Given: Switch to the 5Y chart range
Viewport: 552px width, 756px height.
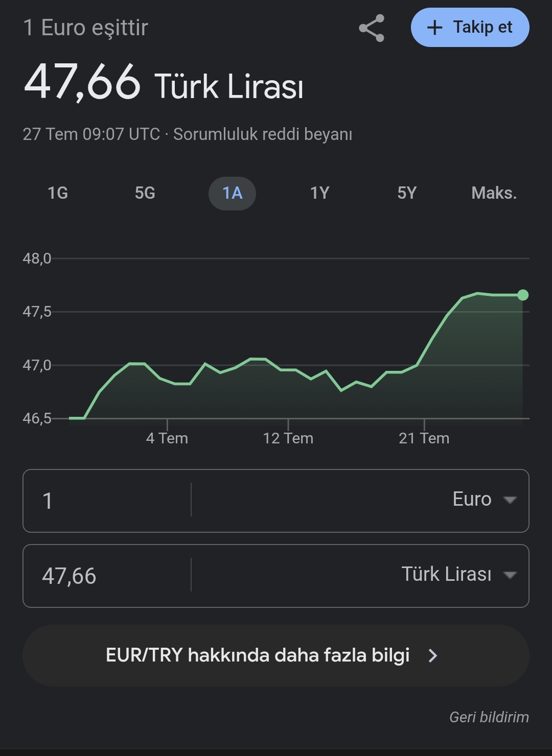Looking at the screenshot, I should click(407, 193).
